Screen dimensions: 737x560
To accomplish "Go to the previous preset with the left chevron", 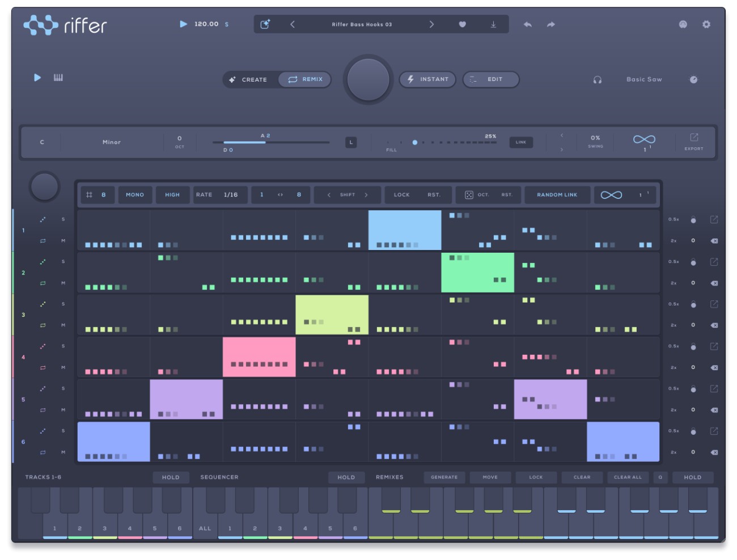I will click(293, 24).
